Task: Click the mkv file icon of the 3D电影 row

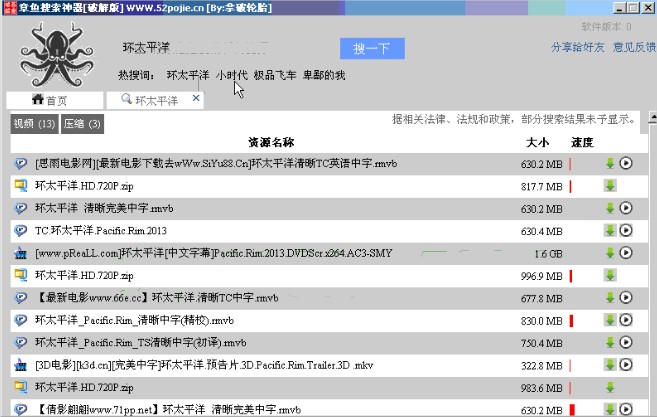Action: click(21, 365)
